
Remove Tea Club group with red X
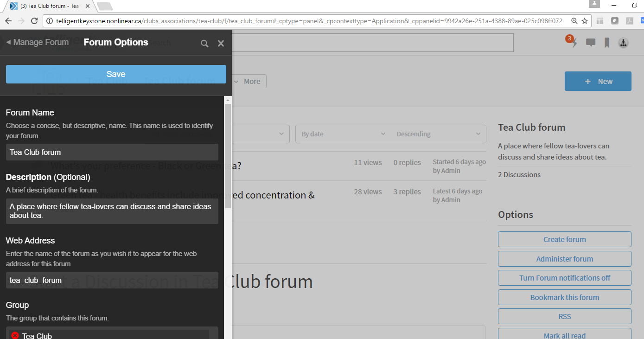15,335
